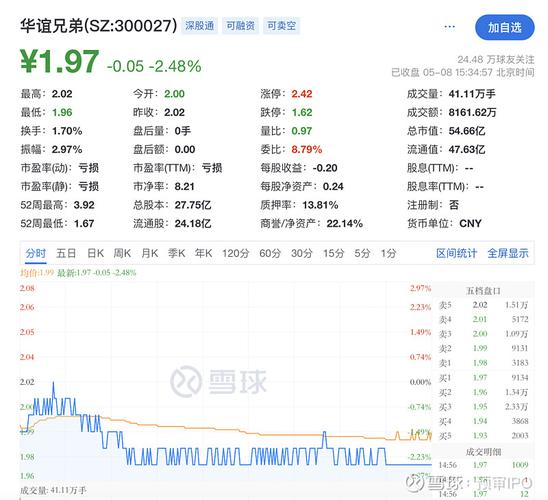Select the 月K chart tab
Screen dimensions: 548x500
[150, 253]
